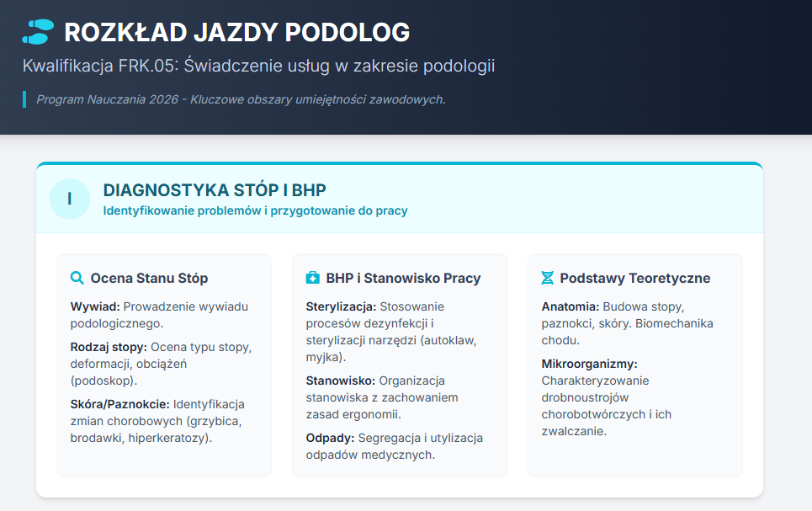
Task: Click the Rodzaj stopy entry
Action: 161,363
